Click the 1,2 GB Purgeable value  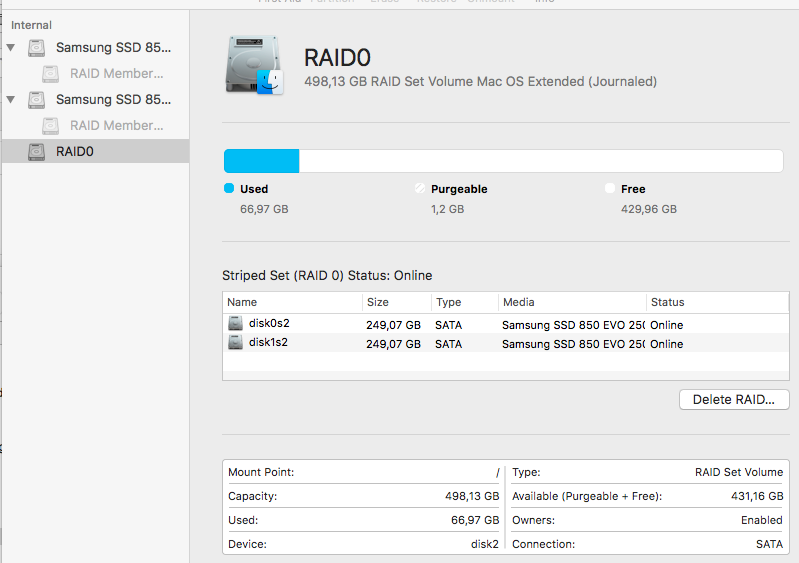coord(447,209)
